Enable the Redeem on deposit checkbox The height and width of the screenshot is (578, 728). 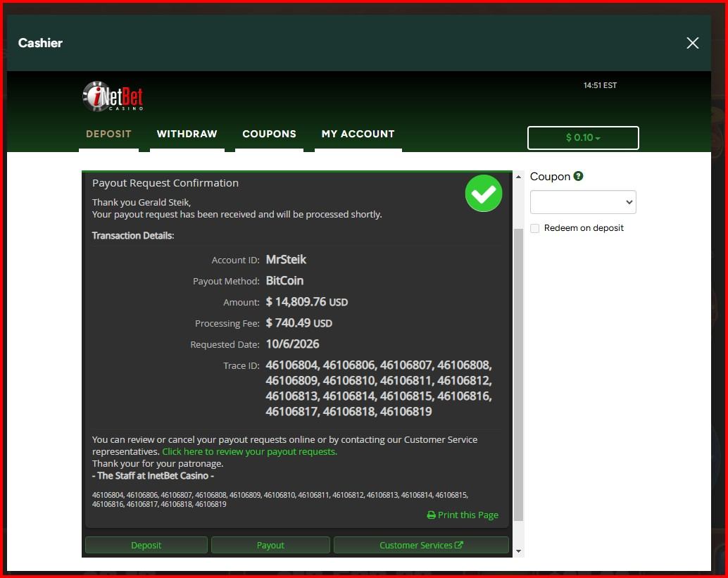[x=535, y=228]
